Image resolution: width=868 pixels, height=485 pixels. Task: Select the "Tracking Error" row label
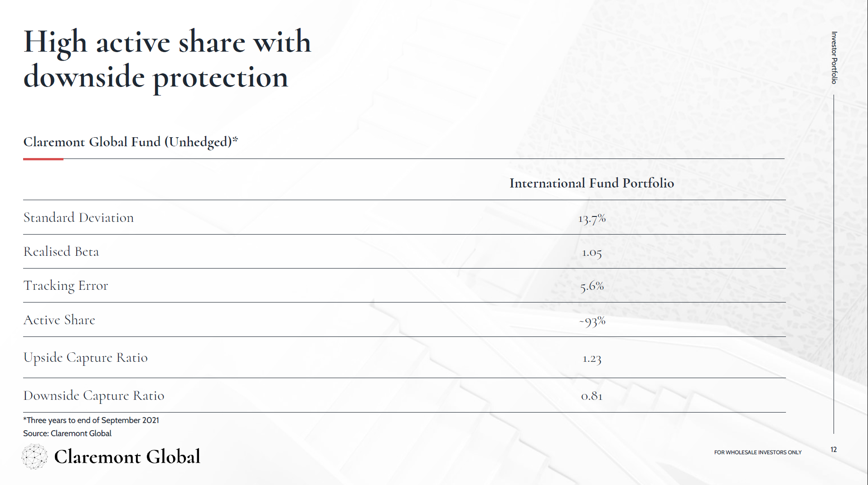point(66,286)
